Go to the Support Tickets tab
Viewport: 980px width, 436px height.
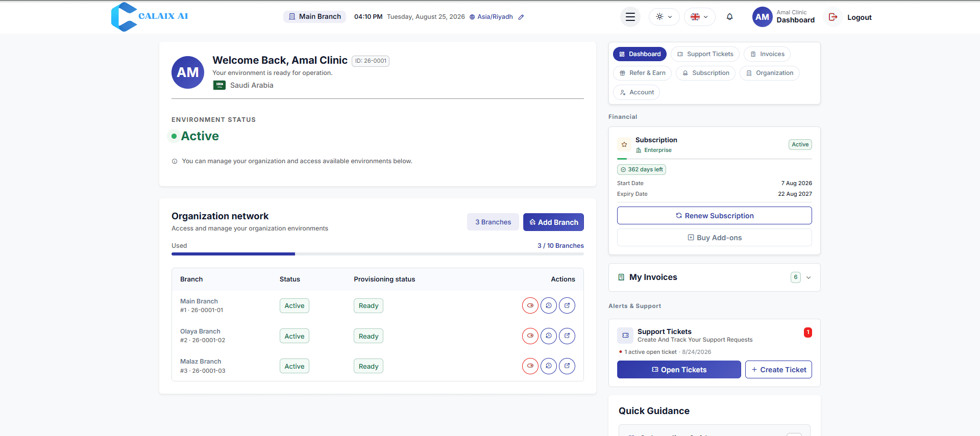point(705,54)
